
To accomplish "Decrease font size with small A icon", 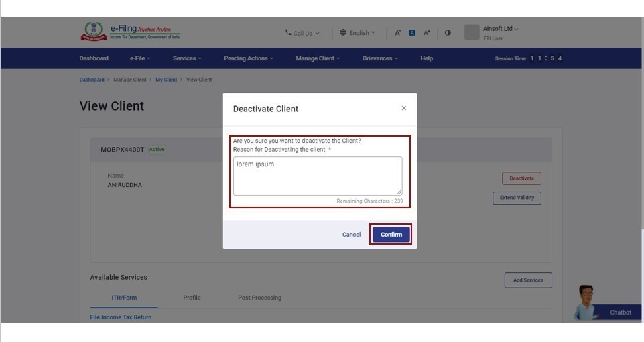I will pos(397,33).
